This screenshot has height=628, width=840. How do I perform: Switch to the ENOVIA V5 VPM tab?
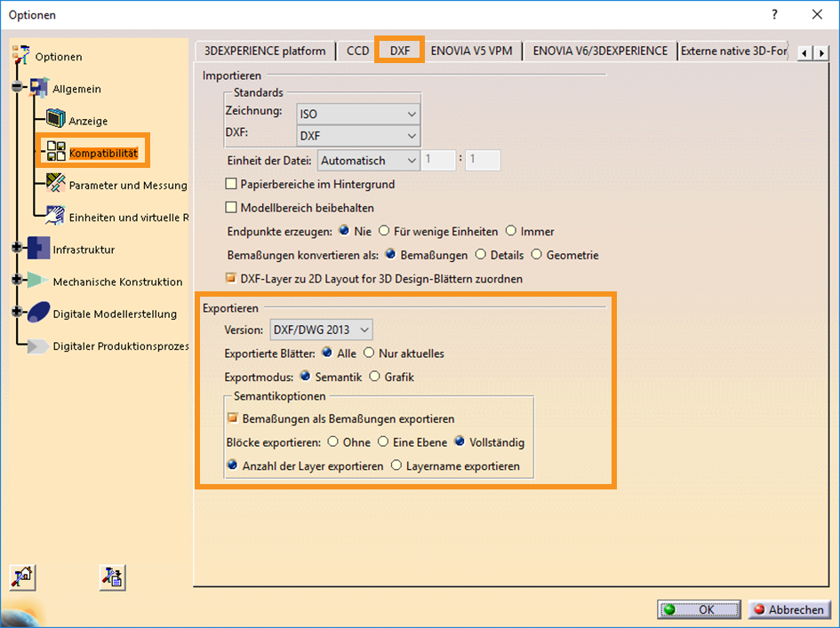coord(471,51)
